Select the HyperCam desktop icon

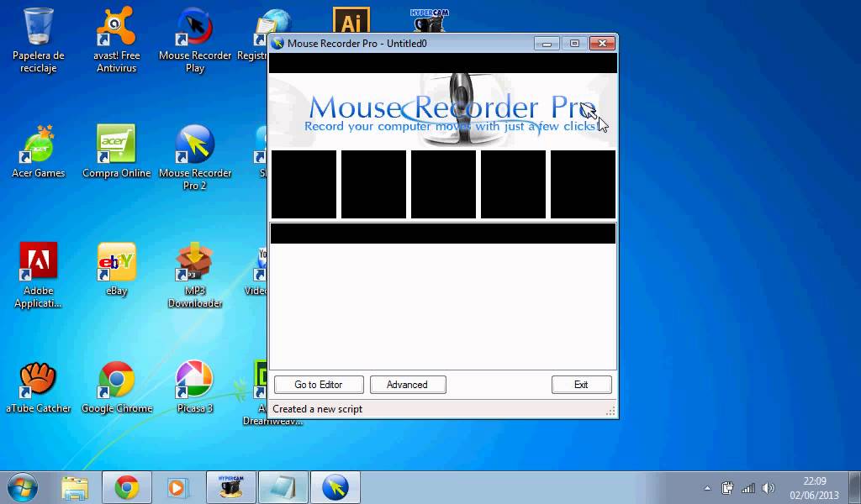click(x=429, y=20)
